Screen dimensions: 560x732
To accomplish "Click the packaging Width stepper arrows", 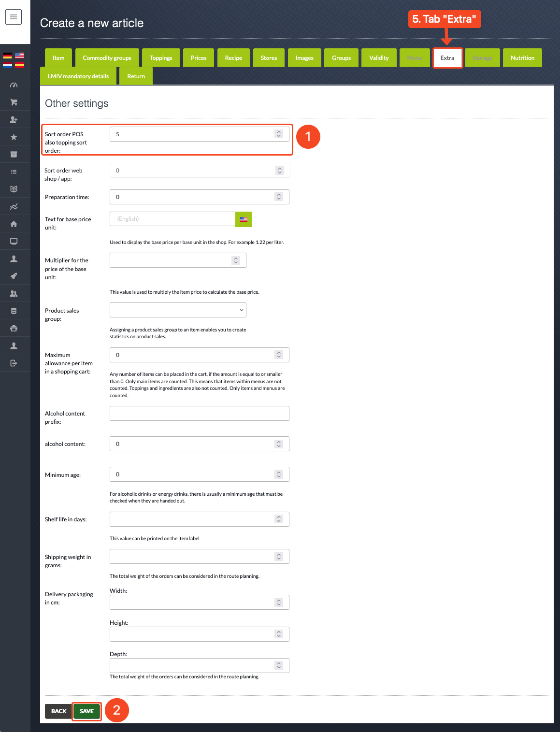I will point(279,602).
